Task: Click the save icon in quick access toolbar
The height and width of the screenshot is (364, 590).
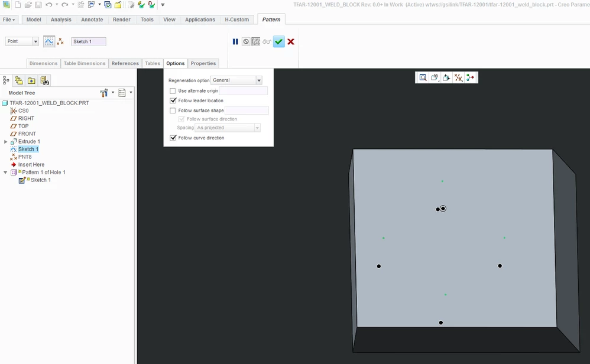Action: (38, 5)
